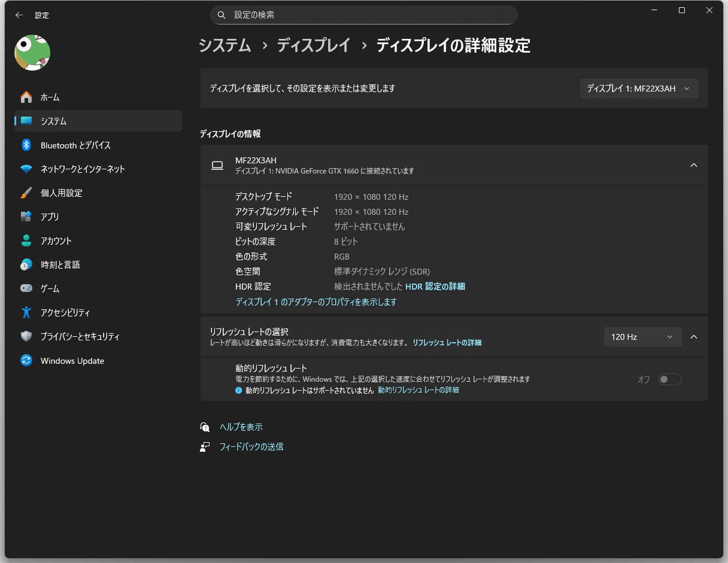
Task: Open the display selection dropdown MF22X3AH
Action: pyautogui.click(x=639, y=89)
